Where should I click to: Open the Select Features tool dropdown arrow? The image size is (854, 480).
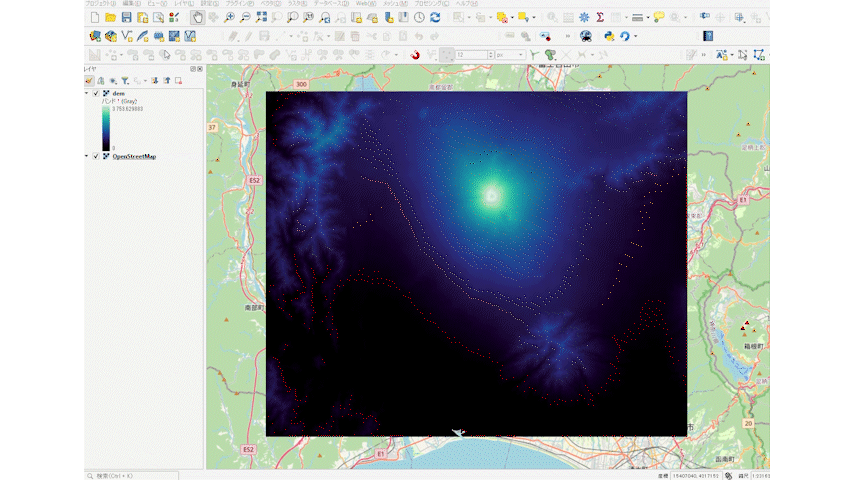point(469,17)
